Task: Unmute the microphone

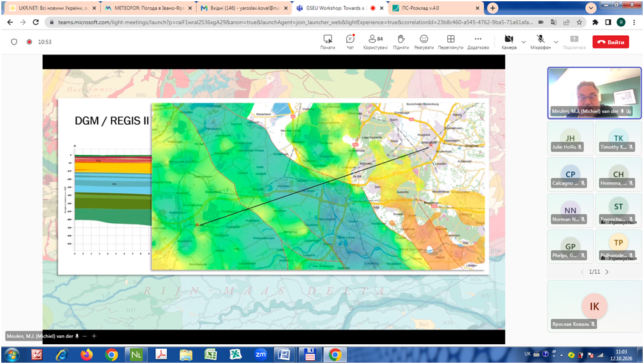Action: pyautogui.click(x=540, y=42)
